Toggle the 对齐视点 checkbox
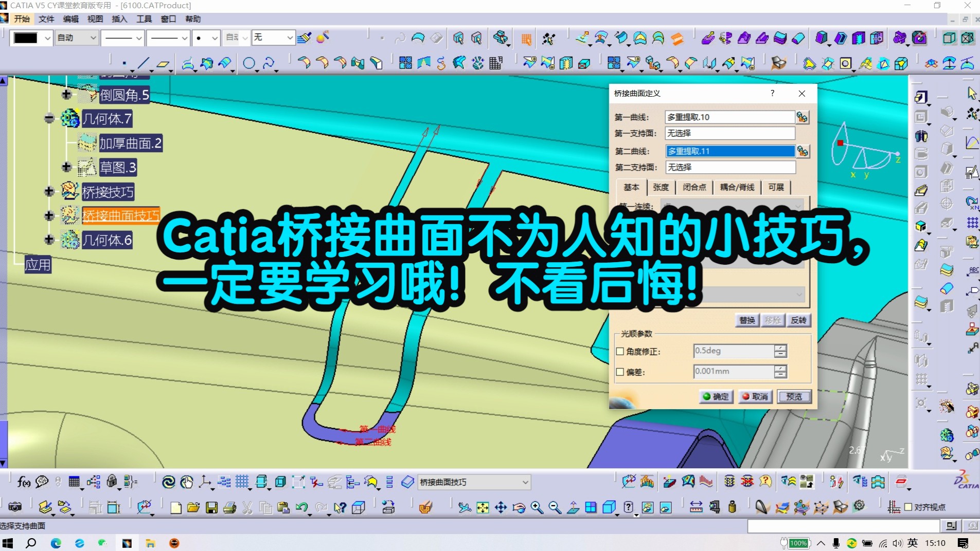 (x=908, y=507)
